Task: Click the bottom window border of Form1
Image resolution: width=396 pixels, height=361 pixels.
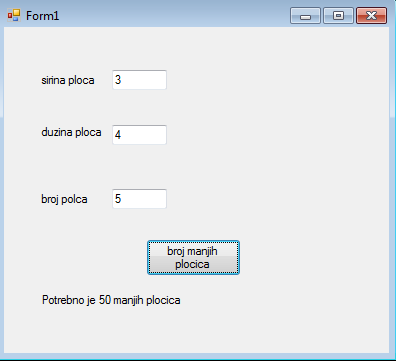Action: (197, 357)
